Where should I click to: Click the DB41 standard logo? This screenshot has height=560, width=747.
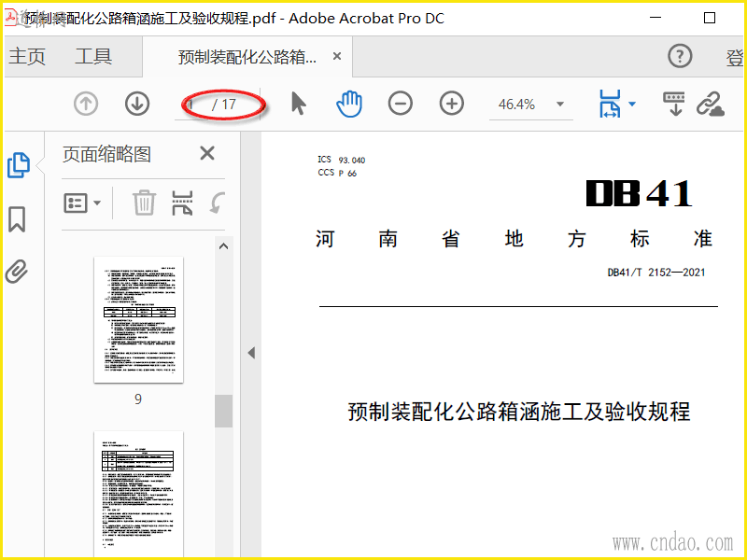(x=639, y=193)
